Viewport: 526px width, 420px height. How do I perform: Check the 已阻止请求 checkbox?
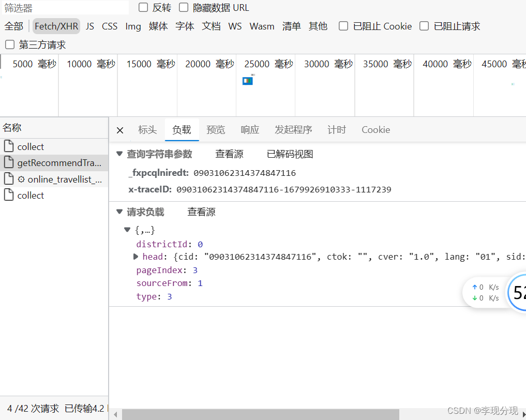click(x=424, y=26)
